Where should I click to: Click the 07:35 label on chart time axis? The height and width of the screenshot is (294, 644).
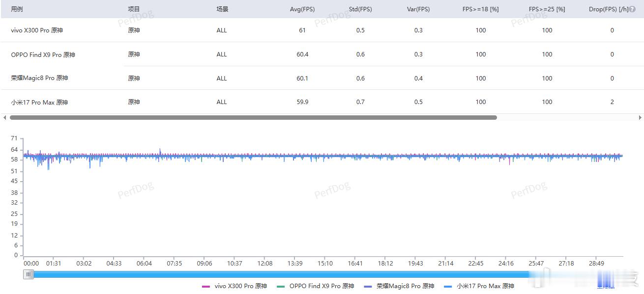click(x=175, y=264)
